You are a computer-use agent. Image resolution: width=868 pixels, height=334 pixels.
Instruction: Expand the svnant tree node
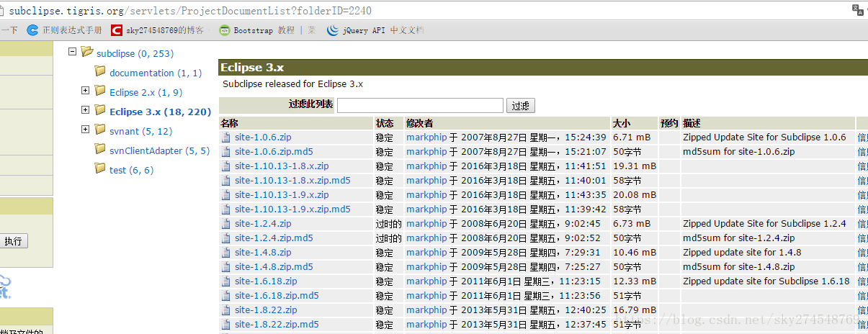coord(85,130)
